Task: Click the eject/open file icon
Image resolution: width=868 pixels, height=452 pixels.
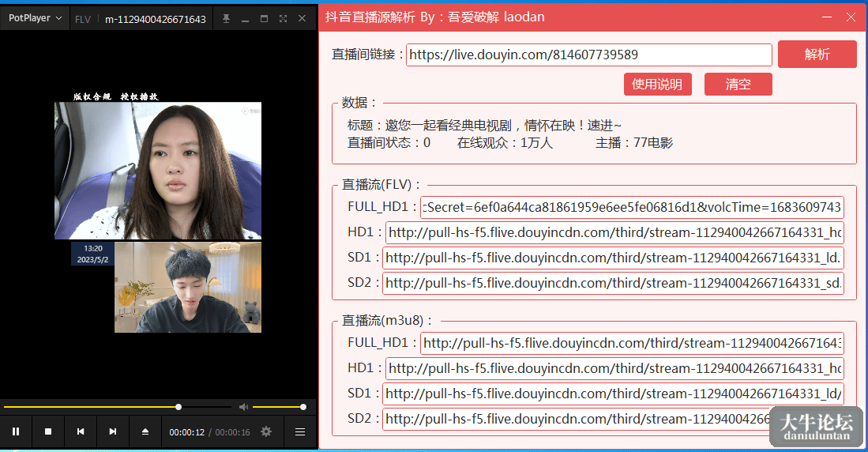Action: [x=145, y=431]
